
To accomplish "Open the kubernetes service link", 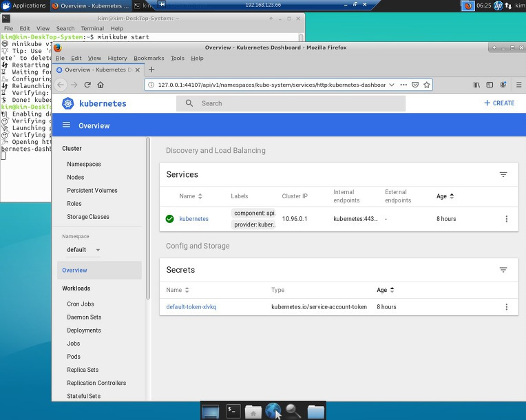I will (x=194, y=219).
